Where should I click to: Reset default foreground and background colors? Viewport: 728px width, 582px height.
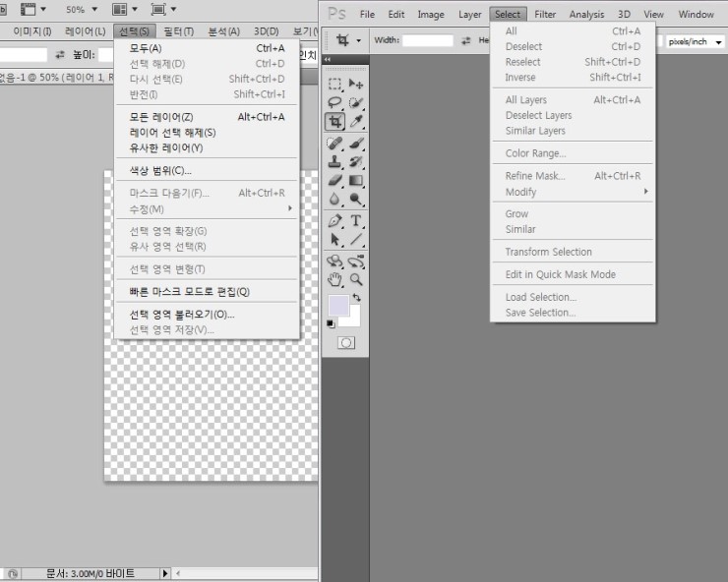331,323
